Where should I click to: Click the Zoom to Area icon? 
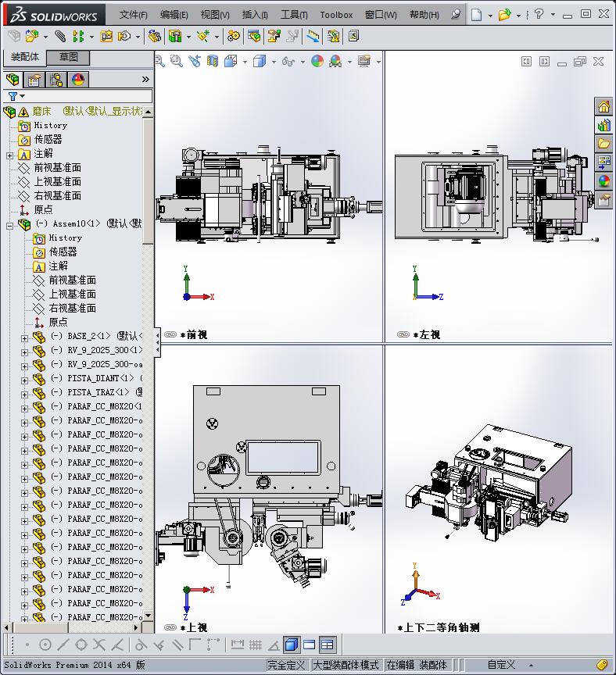tap(176, 61)
